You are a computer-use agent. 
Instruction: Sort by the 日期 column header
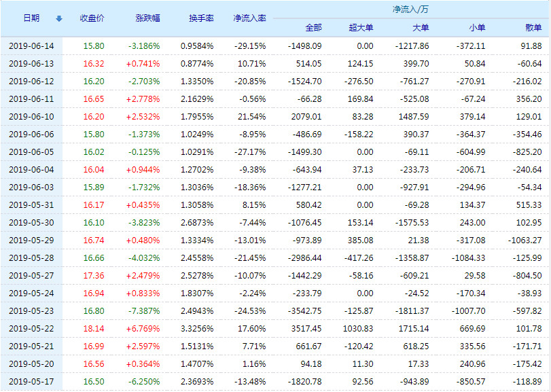coord(31,18)
